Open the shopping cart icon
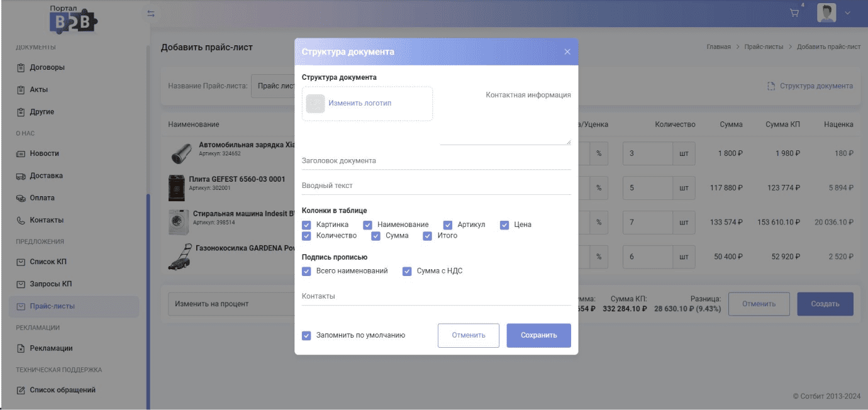Screen dimensions: 868x410 pyautogui.click(x=794, y=13)
